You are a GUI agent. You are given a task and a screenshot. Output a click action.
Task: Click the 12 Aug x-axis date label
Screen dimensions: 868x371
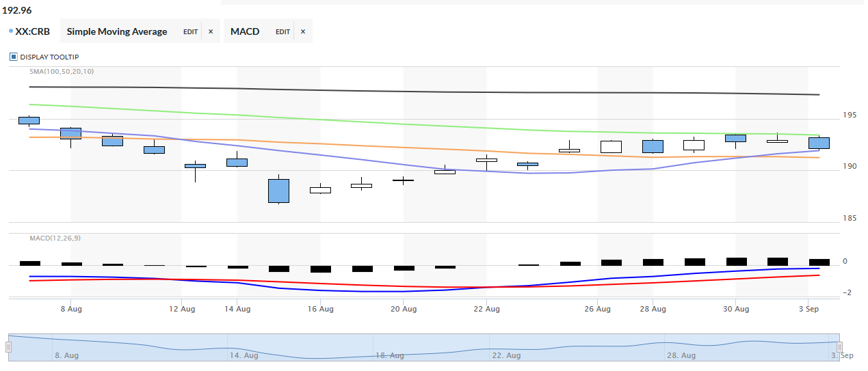click(181, 310)
